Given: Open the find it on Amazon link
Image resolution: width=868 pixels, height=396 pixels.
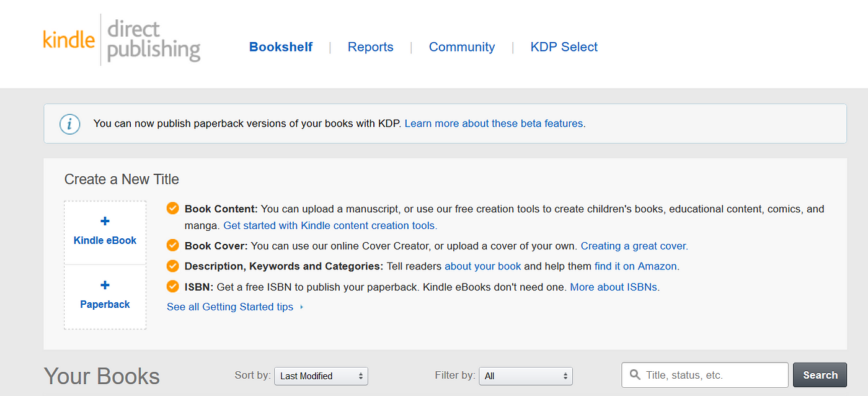Looking at the screenshot, I should point(637,266).
